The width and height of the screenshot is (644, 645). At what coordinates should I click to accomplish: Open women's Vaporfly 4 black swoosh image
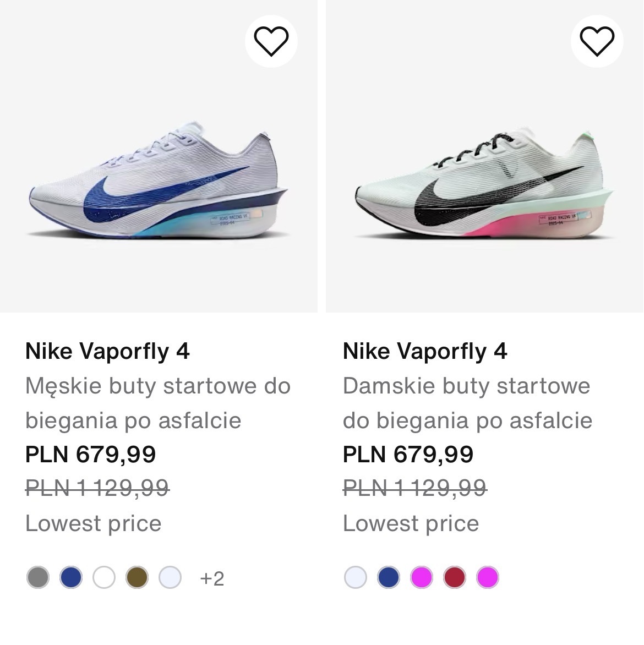484,187
